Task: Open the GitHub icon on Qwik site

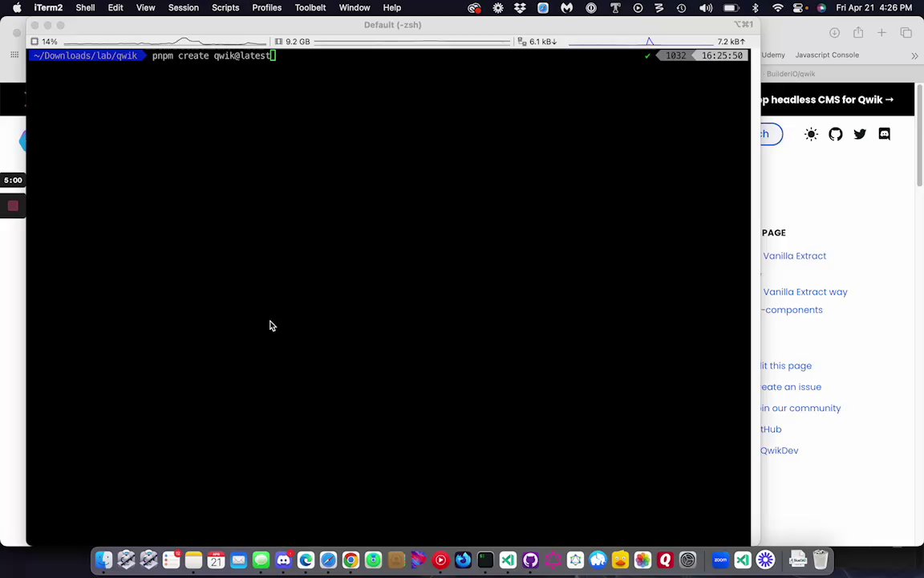Action: [x=836, y=134]
